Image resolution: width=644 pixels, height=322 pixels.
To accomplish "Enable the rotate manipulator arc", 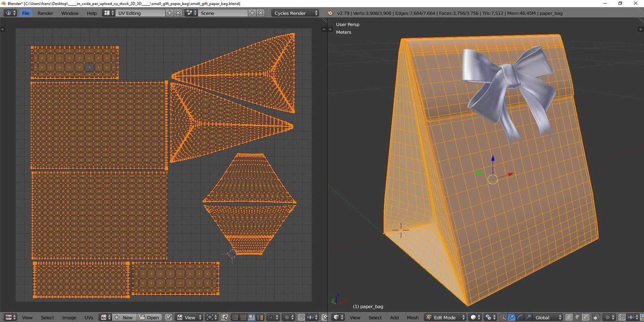I will [x=520, y=317].
